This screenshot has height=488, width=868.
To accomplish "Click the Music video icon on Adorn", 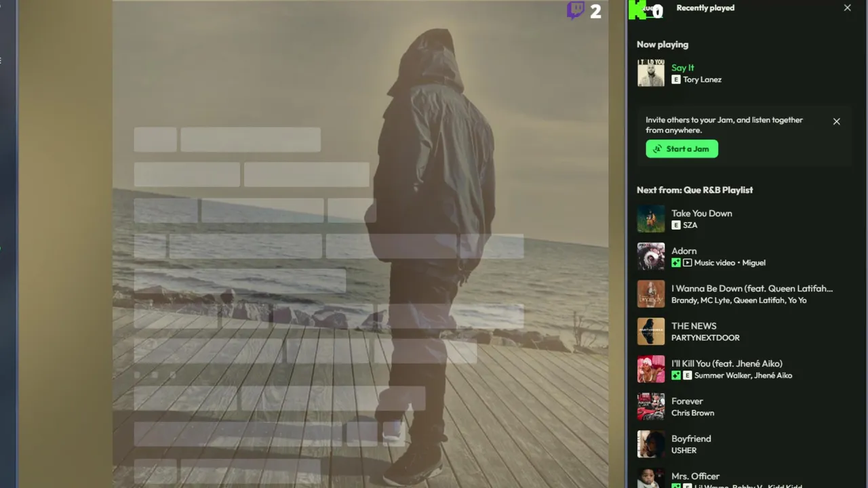I will pos(687,262).
